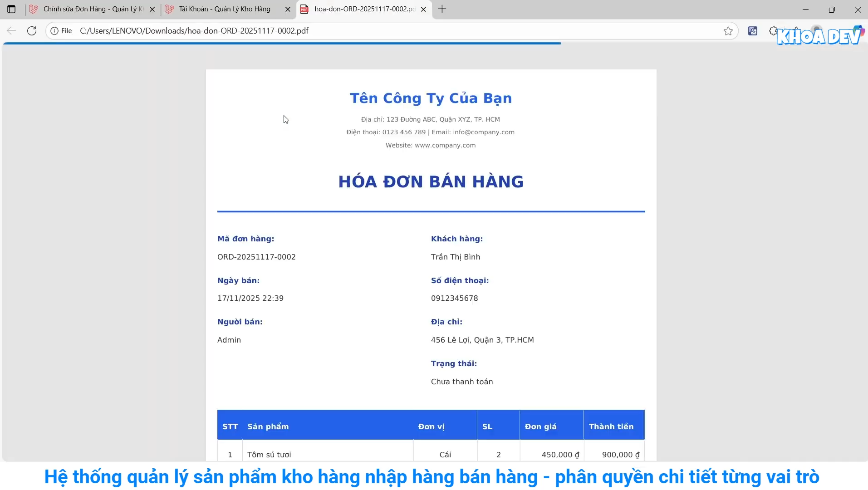Select the hoa-don-ORD-20251117-0002 PDF tab

[364, 9]
